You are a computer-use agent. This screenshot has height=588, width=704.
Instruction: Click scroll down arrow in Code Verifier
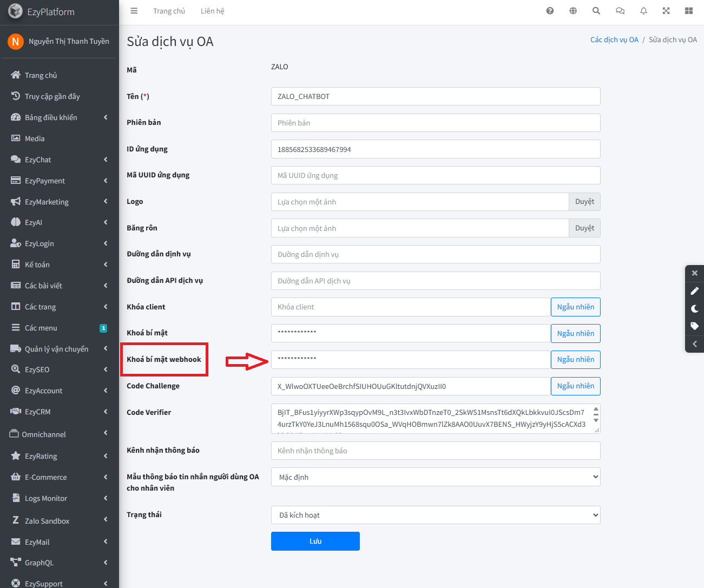coord(596,420)
